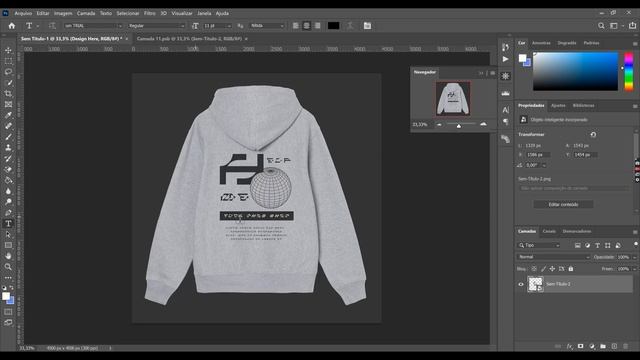Open the Arquivo menu
Screen dimensions: 640x360
point(23,13)
